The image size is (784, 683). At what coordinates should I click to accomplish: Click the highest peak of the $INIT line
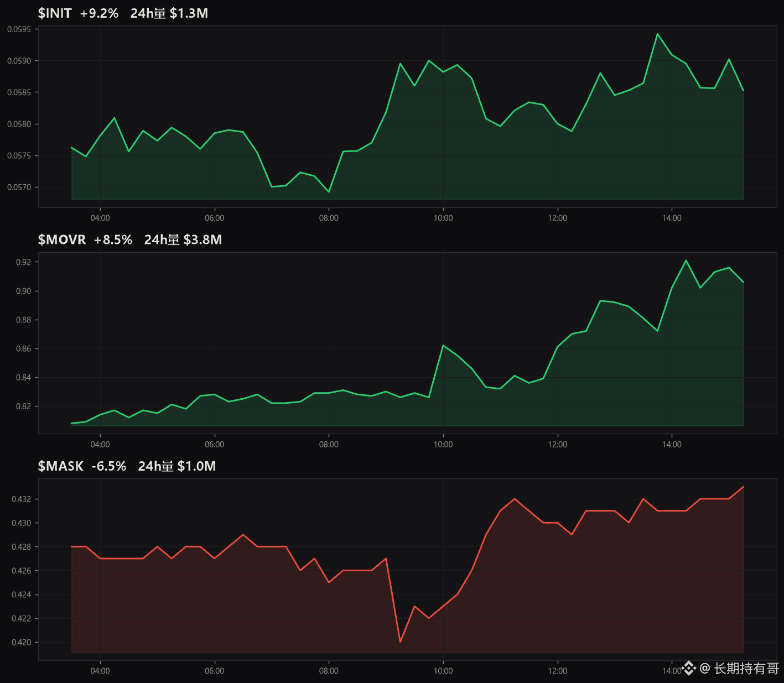point(657,34)
